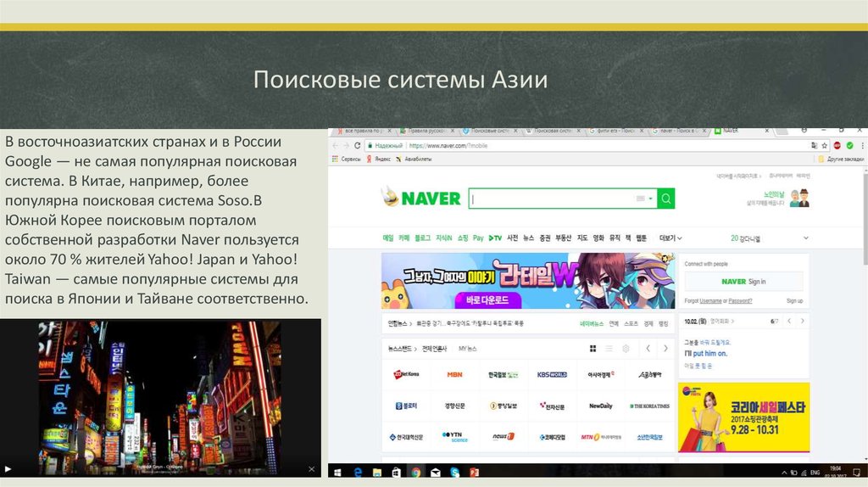Play the video of neon signs
868x487 pixels.
pyautogui.click(x=8, y=468)
